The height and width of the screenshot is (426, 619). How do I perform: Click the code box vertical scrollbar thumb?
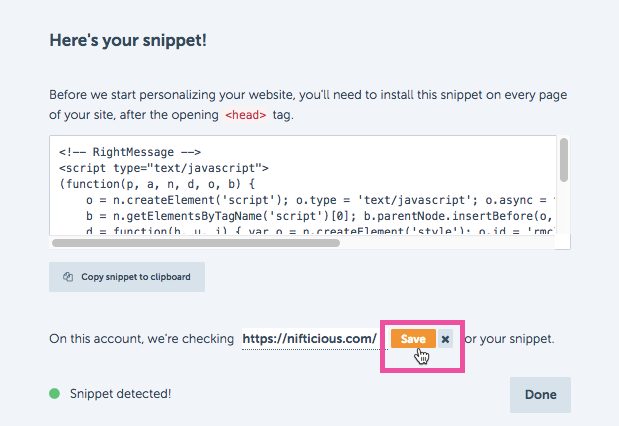point(564,160)
